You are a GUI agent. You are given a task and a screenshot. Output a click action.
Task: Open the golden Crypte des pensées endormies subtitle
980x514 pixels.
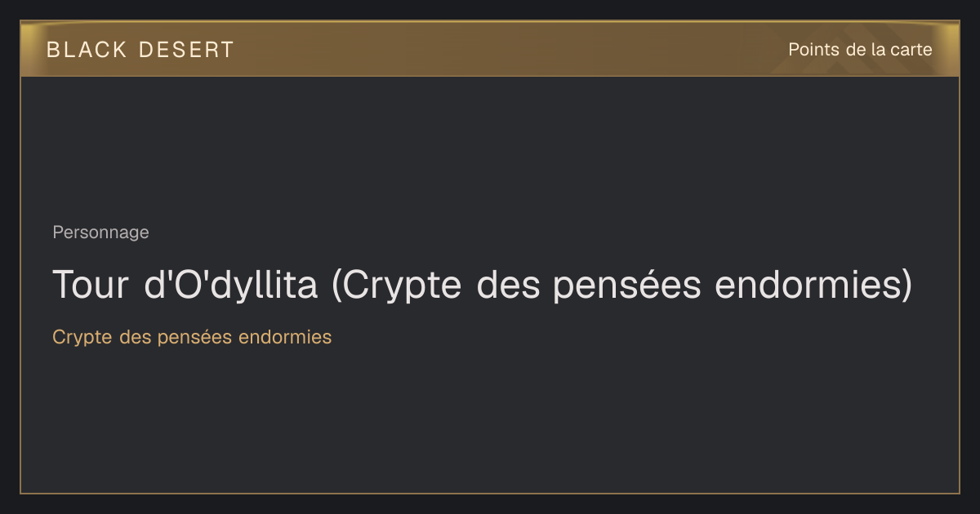(192, 337)
